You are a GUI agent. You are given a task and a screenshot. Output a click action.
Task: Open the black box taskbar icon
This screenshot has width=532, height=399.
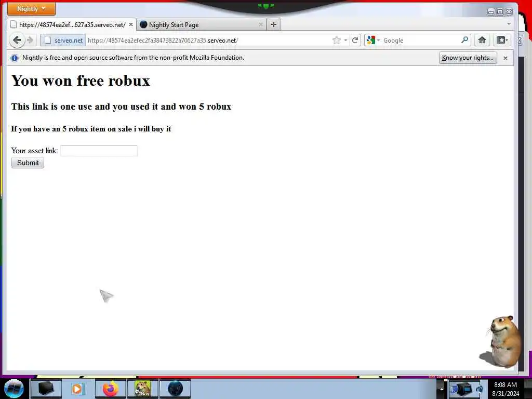click(x=46, y=389)
